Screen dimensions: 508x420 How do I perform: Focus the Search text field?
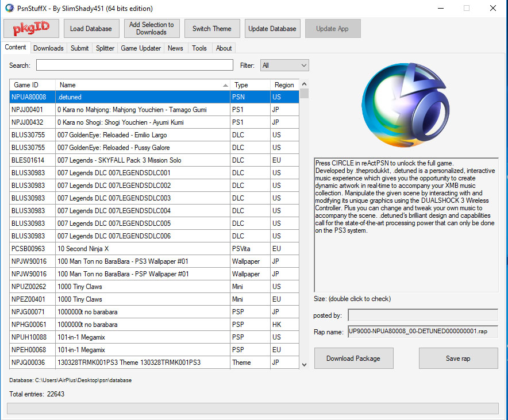pos(134,65)
